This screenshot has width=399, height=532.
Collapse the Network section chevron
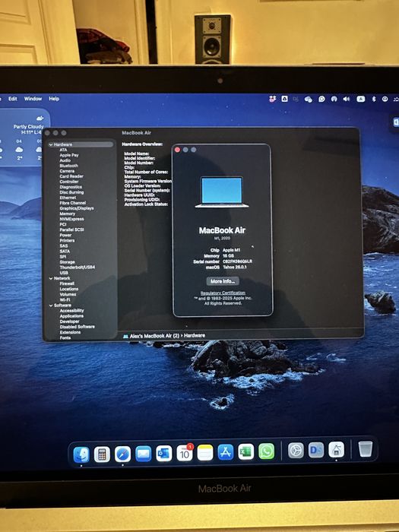51,278
